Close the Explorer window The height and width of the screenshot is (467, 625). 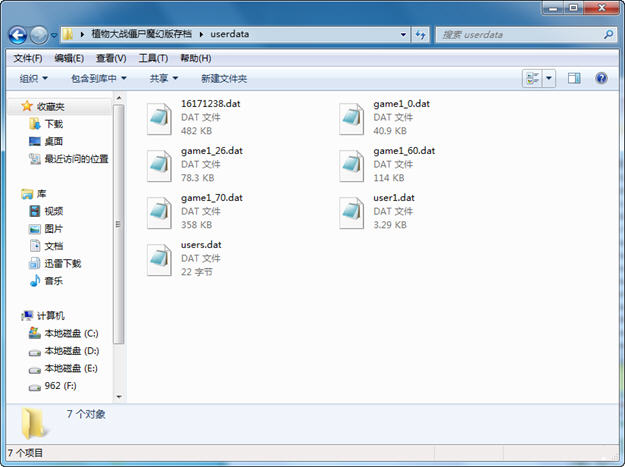(x=602, y=8)
